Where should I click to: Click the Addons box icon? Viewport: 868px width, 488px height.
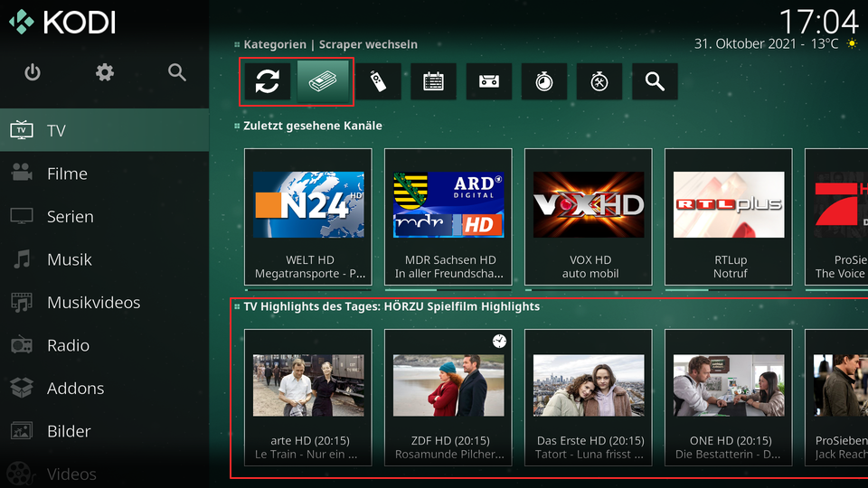tap(22, 388)
